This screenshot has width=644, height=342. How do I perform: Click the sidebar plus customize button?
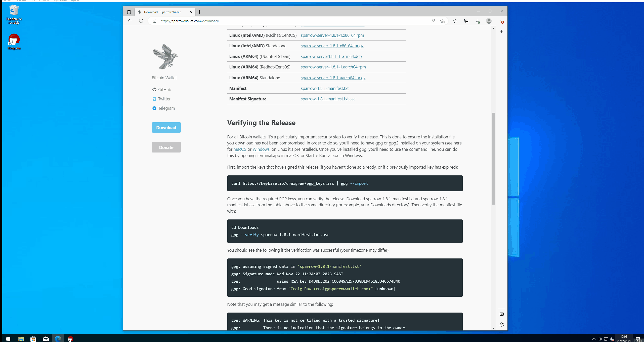[x=501, y=31]
